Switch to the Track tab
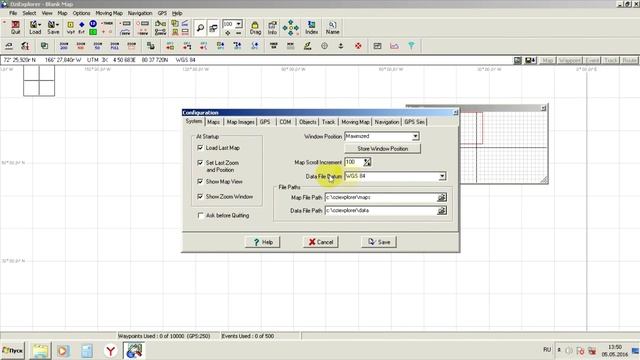The height and width of the screenshot is (360, 640). pos(328,122)
